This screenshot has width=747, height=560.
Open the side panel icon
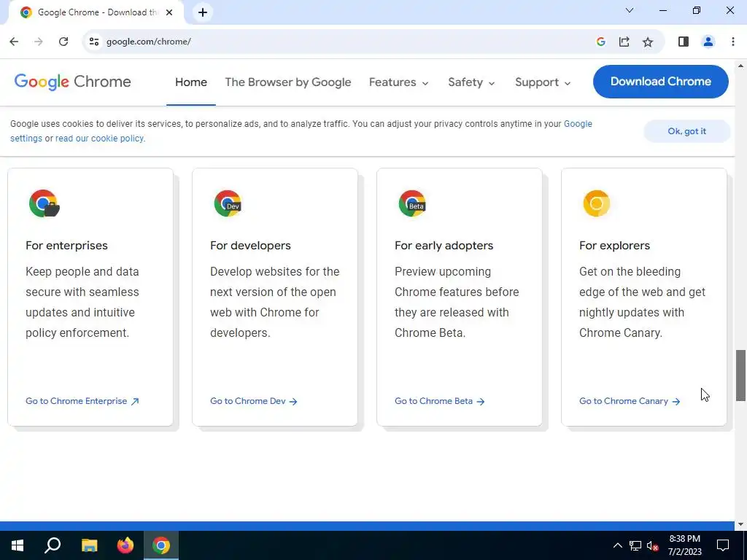click(683, 42)
